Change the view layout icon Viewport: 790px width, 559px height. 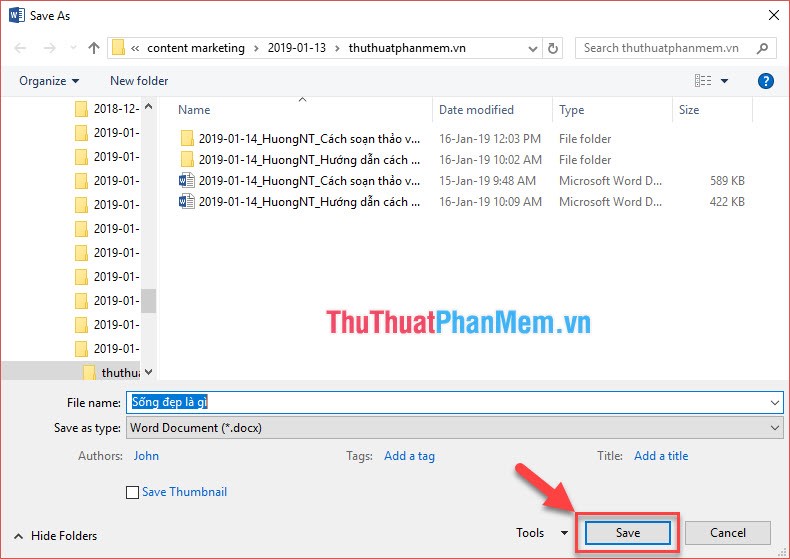tap(703, 81)
